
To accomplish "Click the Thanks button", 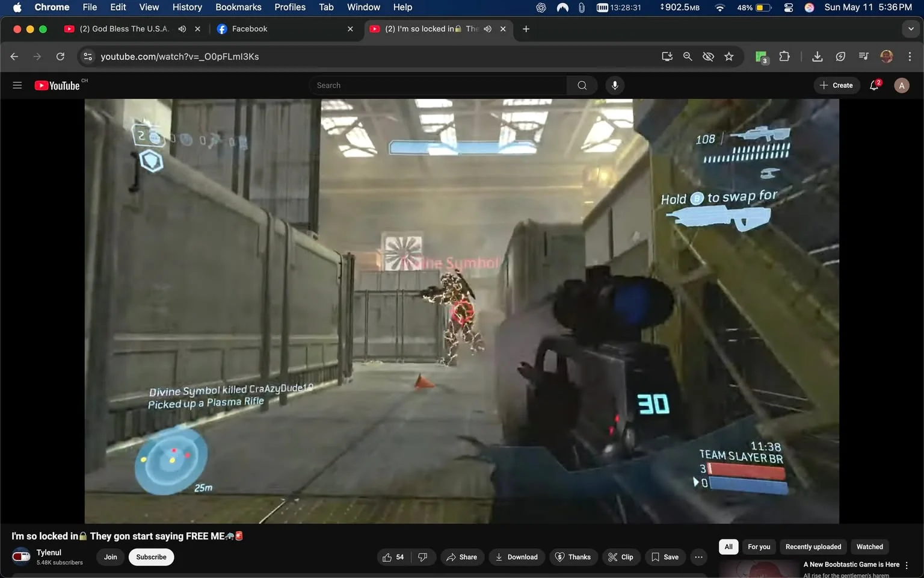I will pos(573,557).
